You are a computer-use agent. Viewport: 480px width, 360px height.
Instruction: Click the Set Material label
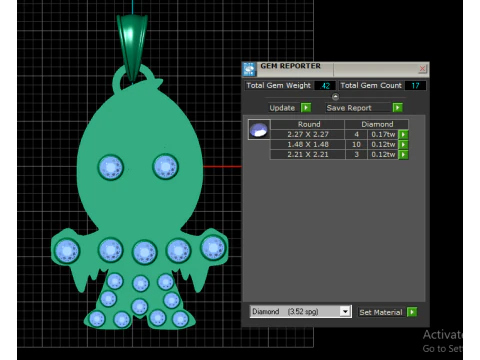(x=381, y=312)
